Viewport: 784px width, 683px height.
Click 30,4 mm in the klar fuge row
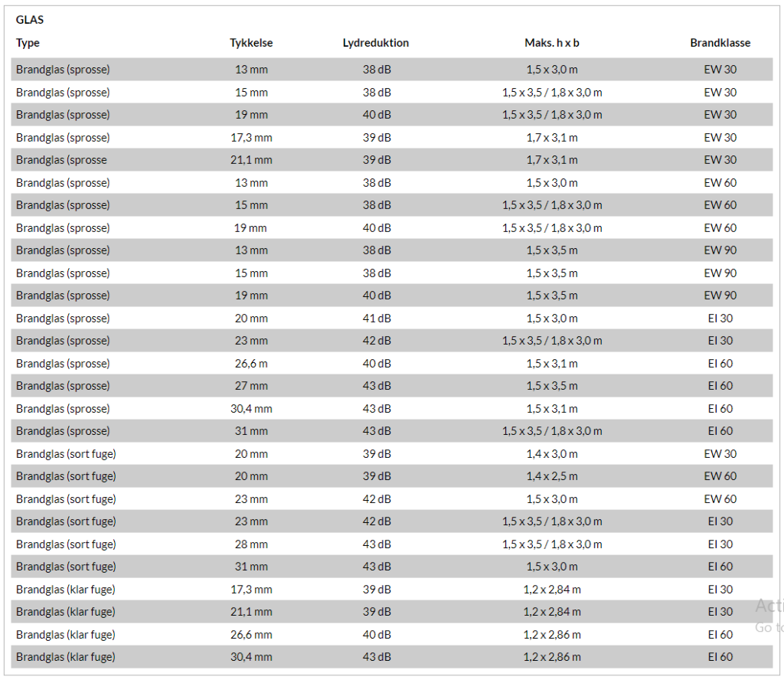point(251,657)
